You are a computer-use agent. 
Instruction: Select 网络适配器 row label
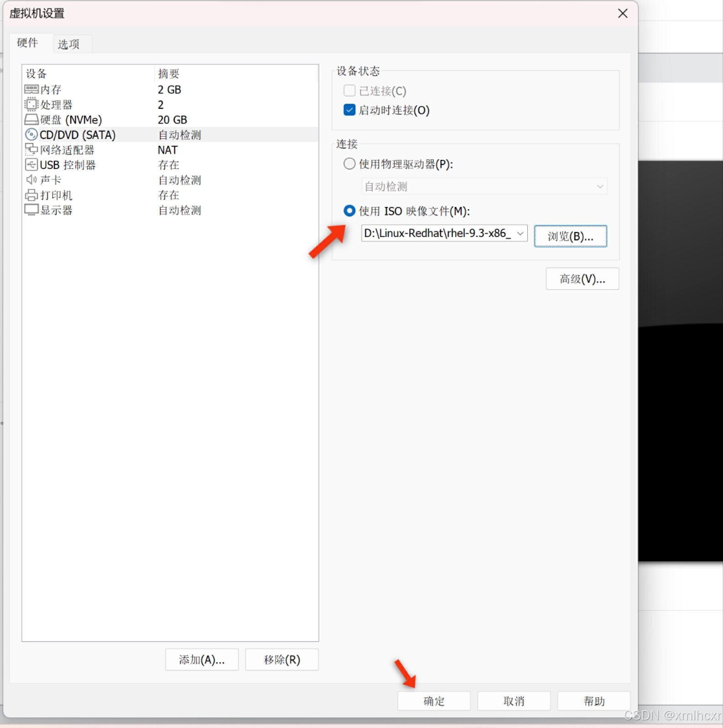[x=67, y=150]
